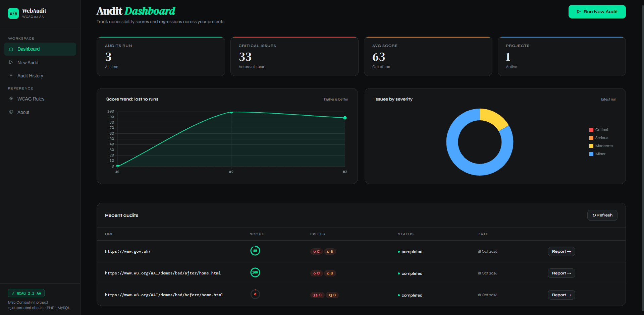Click the WebAudit W/A logo icon

tap(13, 13)
